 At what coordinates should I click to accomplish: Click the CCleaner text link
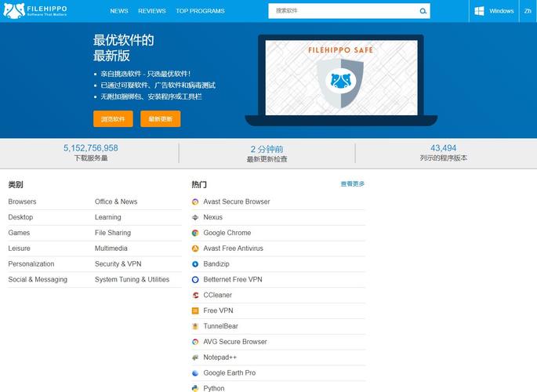click(217, 295)
